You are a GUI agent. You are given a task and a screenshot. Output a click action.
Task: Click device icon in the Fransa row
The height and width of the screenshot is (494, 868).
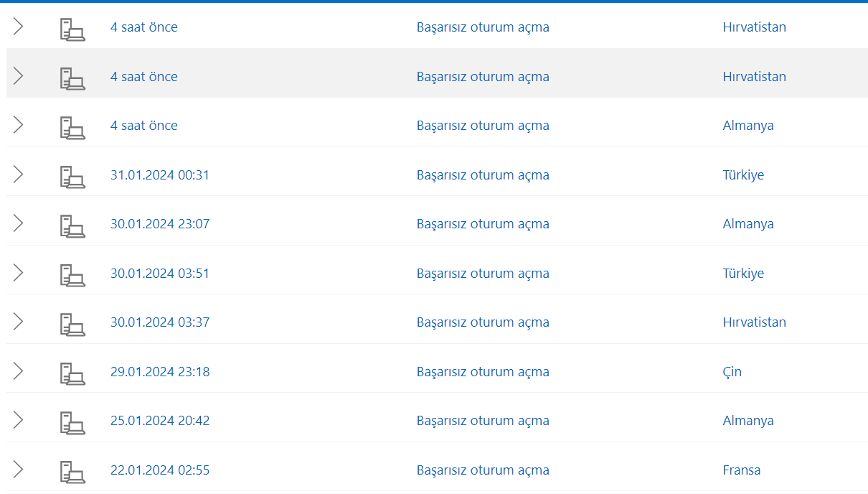72,471
